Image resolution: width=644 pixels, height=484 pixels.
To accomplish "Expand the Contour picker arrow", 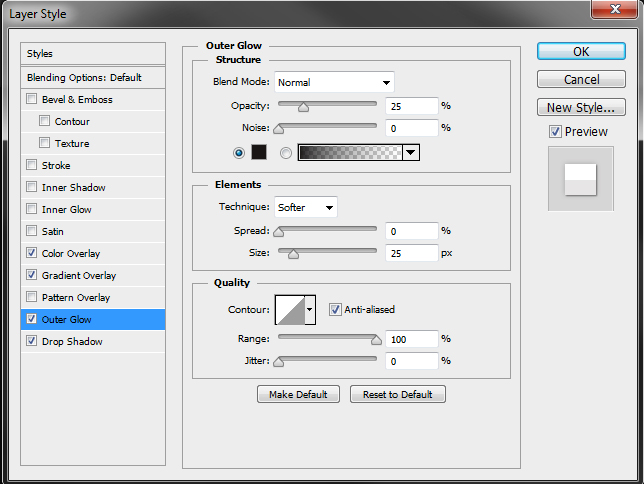I will click(x=310, y=310).
